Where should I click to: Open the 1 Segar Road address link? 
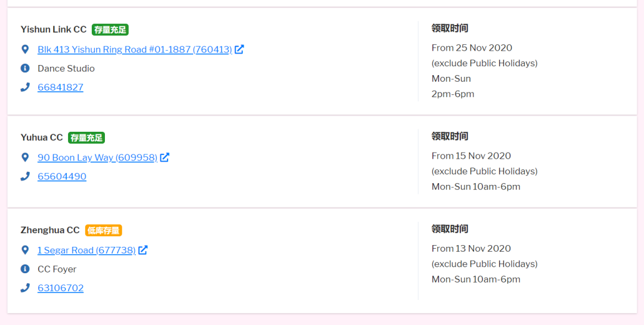point(86,250)
